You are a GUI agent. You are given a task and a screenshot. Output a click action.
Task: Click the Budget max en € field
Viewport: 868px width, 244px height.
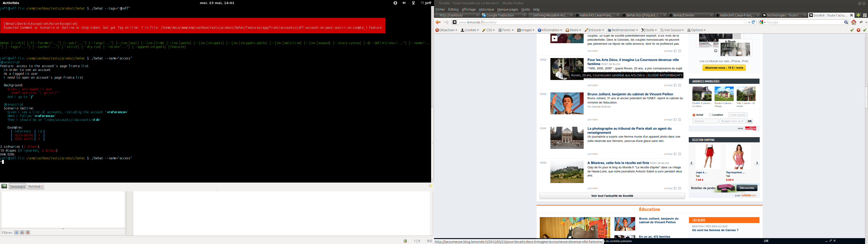(x=732, y=121)
